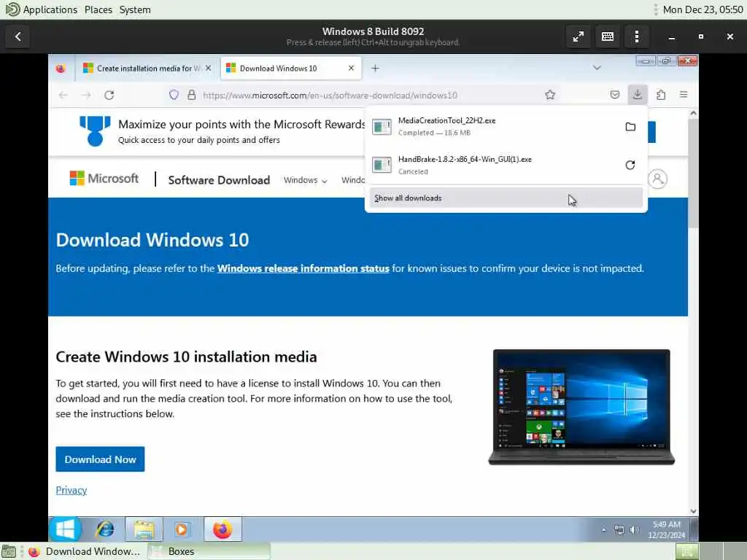
Task: Open the Boxes three-dot menu
Action: (637, 36)
